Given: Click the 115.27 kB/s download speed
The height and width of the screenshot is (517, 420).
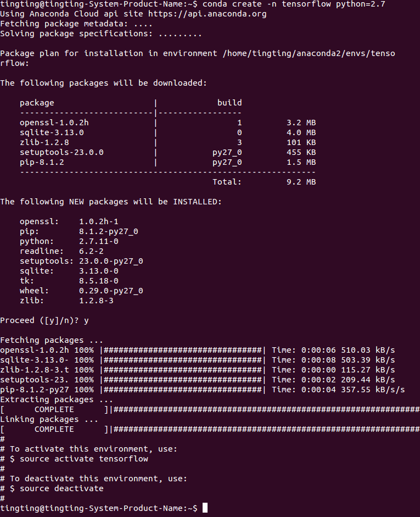Looking at the screenshot, I should coord(368,370).
